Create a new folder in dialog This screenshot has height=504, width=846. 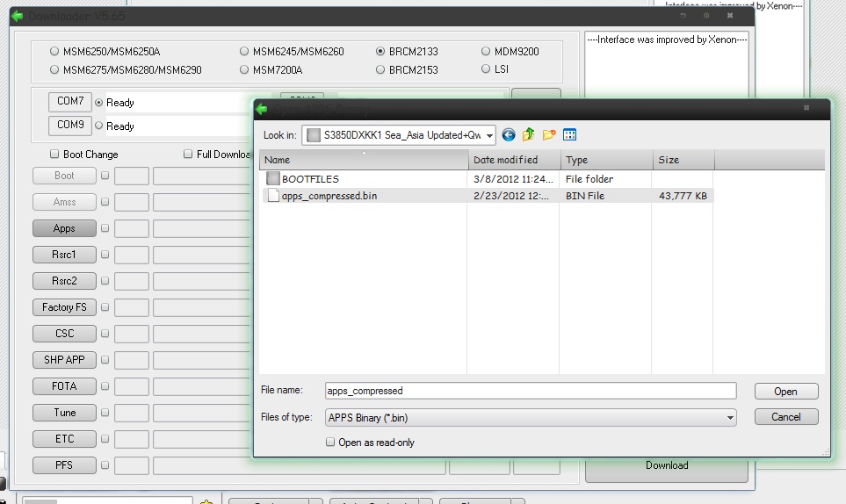pos(549,135)
